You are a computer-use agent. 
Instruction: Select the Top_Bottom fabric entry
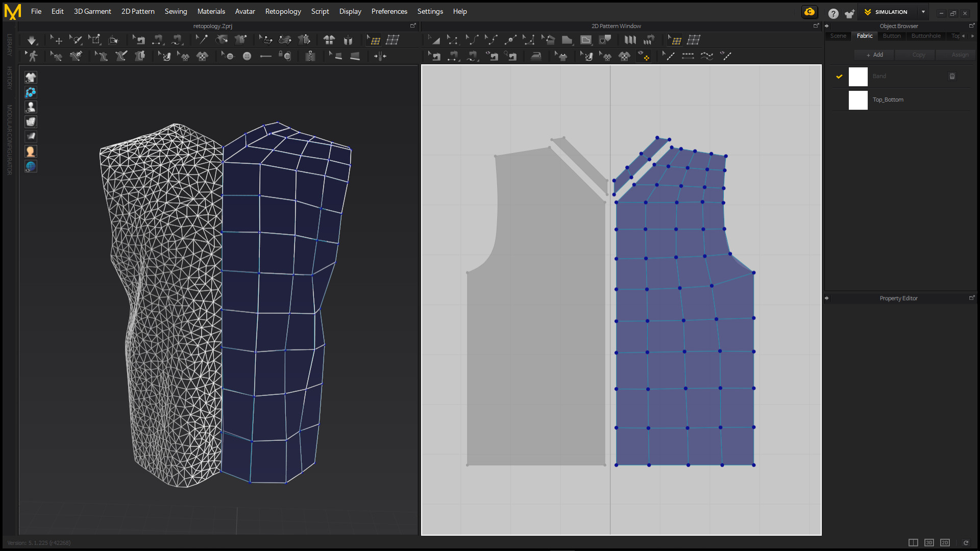click(x=888, y=100)
